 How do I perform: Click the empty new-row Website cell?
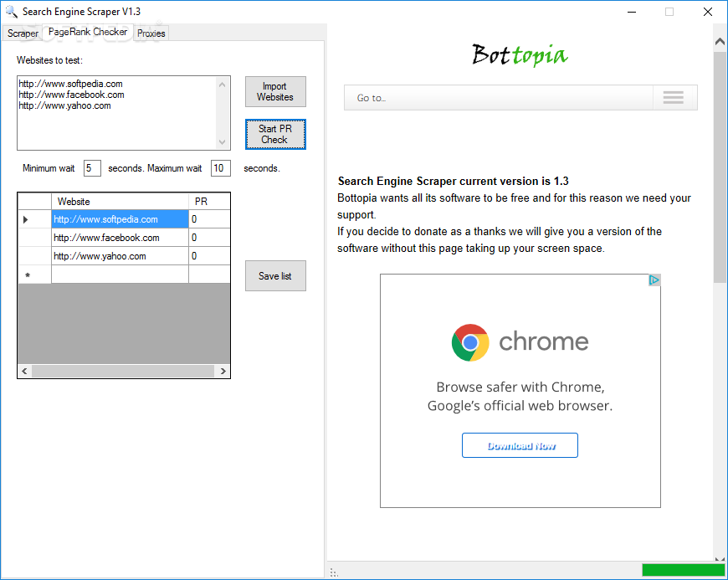click(120, 275)
